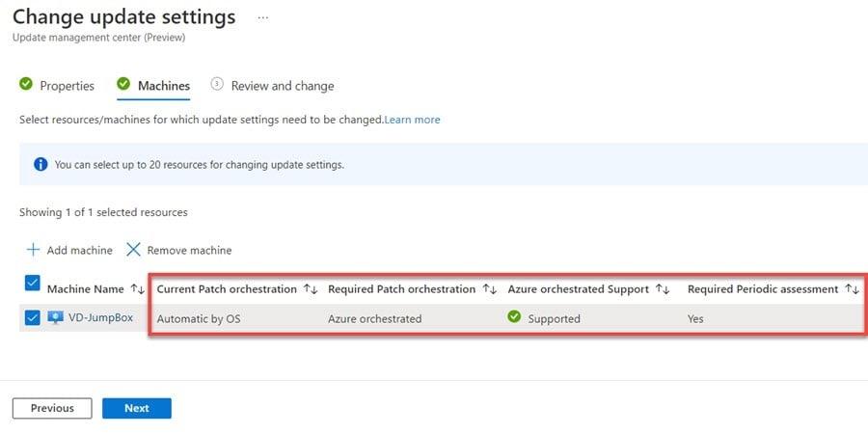The image size is (868, 434).
Task: Sort by Required Patch orchestration arrows
Action: click(489, 289)
